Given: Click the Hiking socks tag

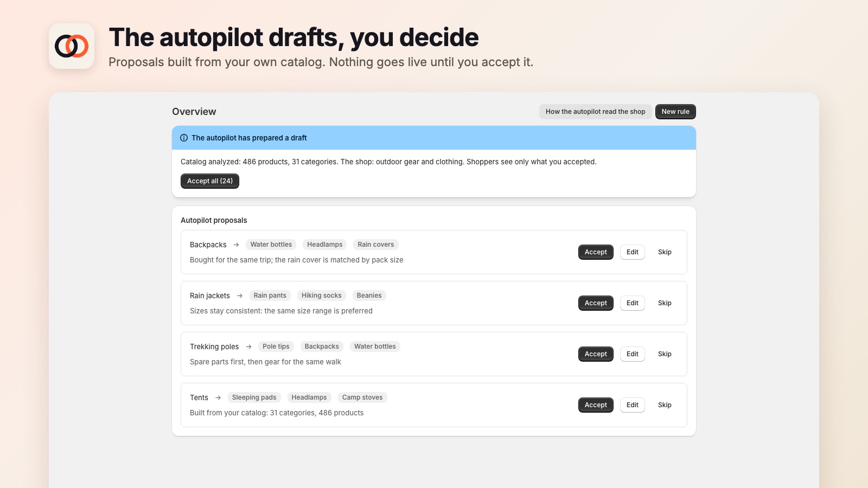Looking at the screenshot, I should point(322,296).
